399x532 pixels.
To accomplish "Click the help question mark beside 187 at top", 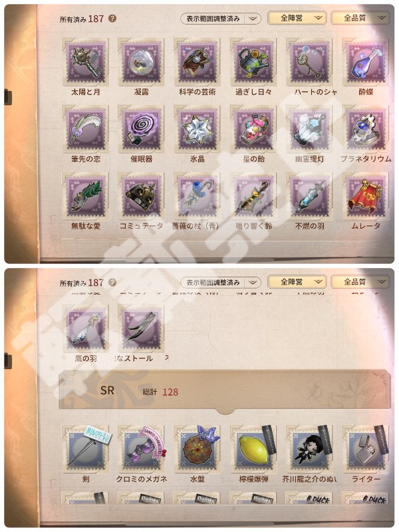I will [x=112, y=19].
